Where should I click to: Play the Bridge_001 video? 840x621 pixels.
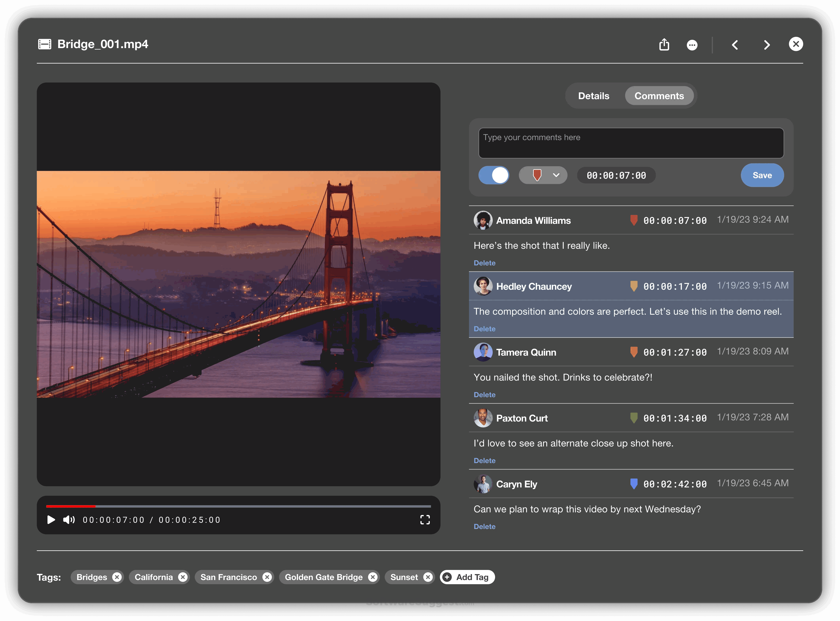(51, 519)
